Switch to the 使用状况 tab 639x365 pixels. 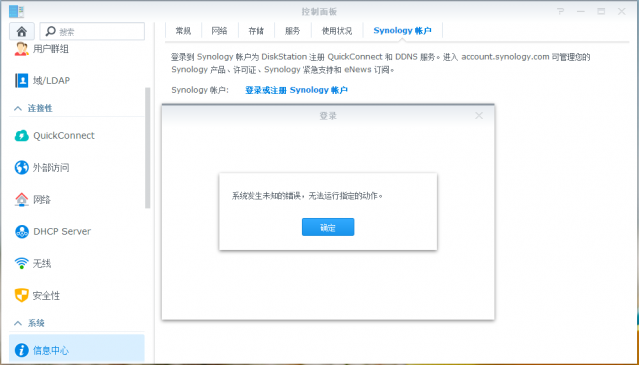pyautogui.click(x=337, y=31)
